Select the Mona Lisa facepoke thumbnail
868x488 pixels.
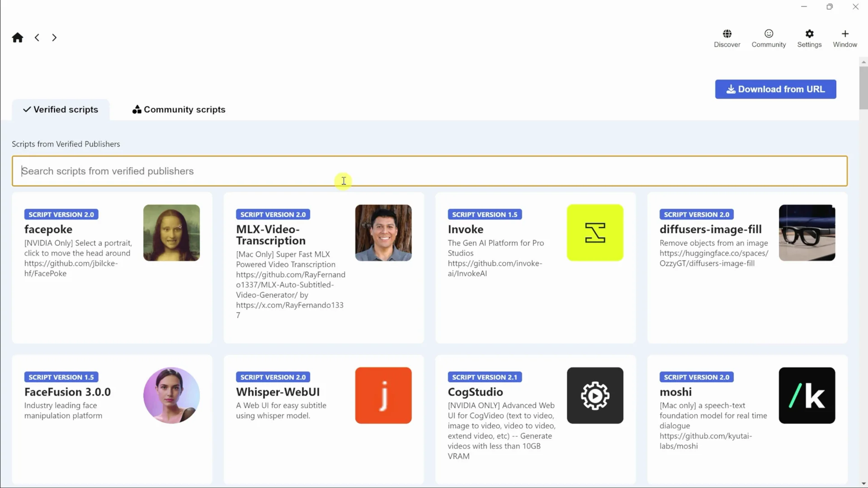(171, 233)
